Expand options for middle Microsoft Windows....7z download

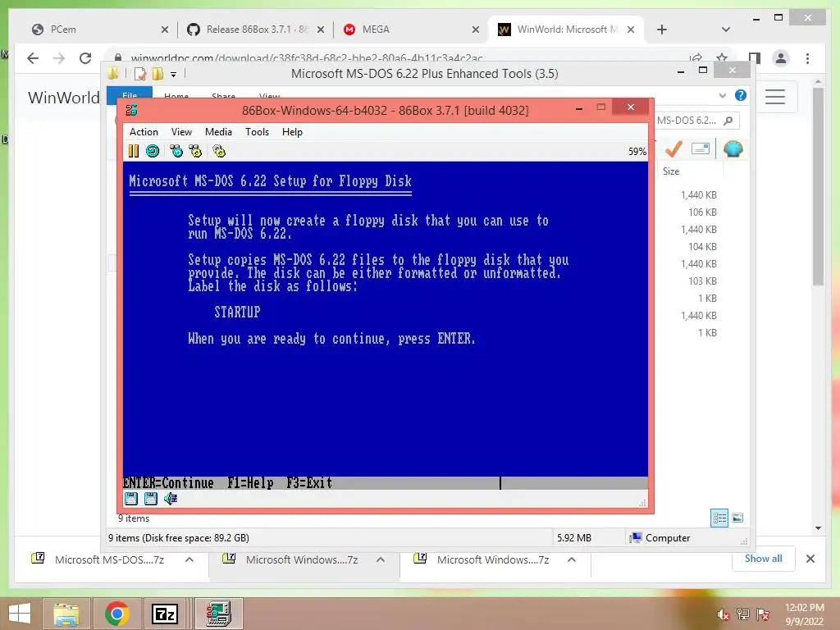pos(381,559)
